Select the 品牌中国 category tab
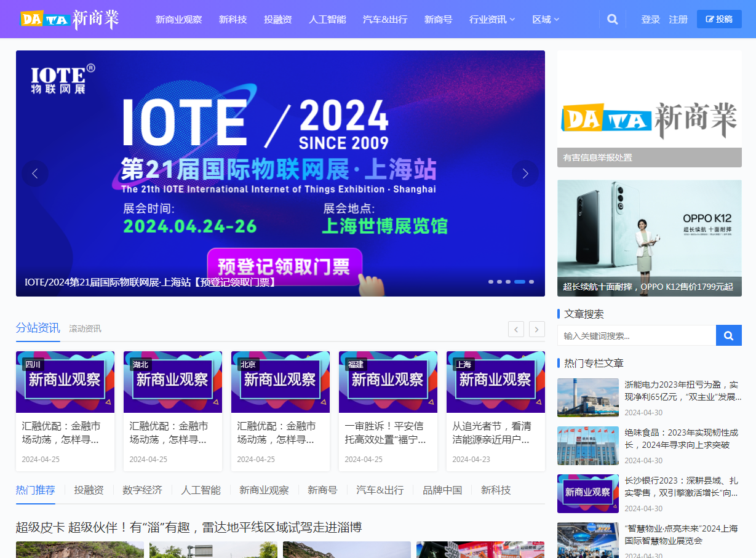This screenshot has width=756, height=558. [442, 490]
